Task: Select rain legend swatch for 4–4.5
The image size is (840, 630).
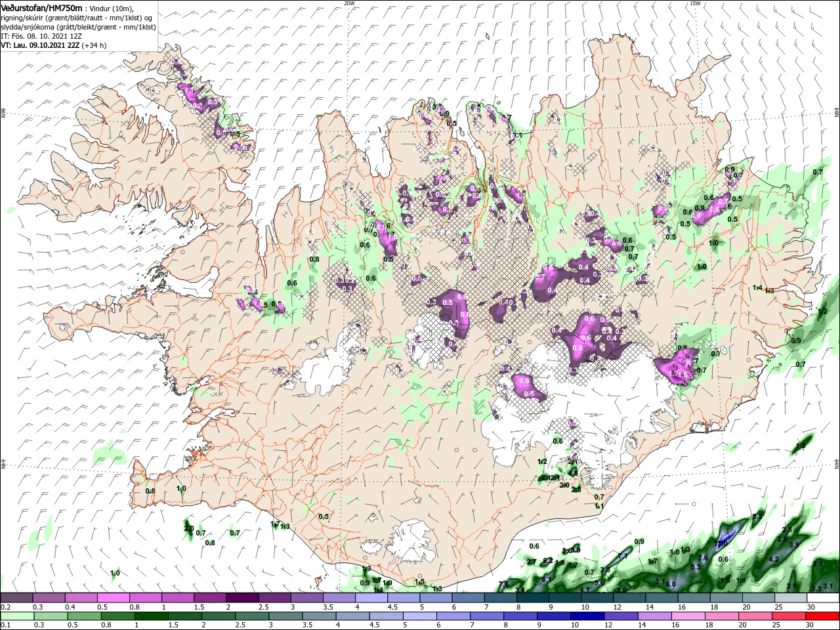Action: tap(352, 616)
